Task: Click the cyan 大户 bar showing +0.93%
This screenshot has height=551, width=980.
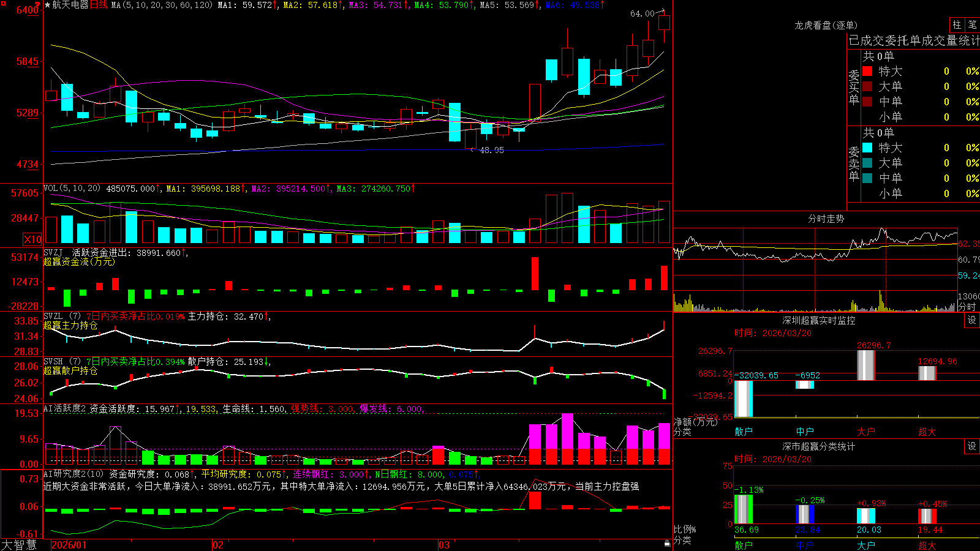Action: [x=865, y=516]
